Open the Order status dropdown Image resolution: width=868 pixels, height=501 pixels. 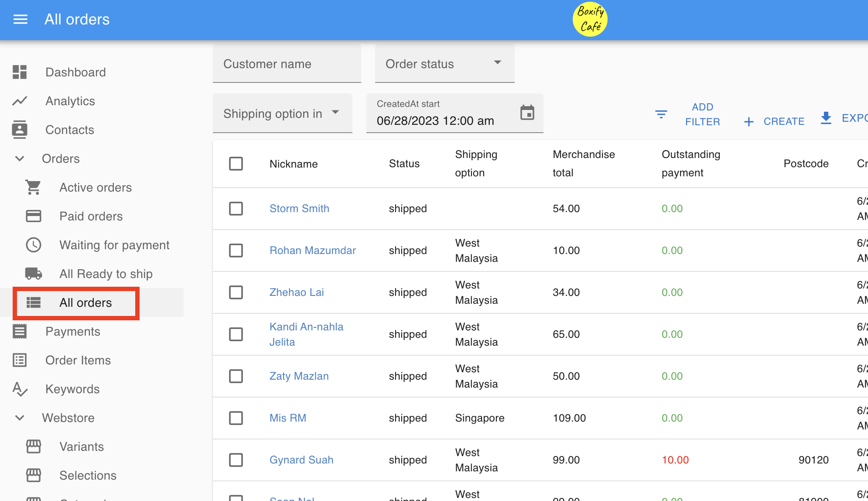(x=444, y=64)
